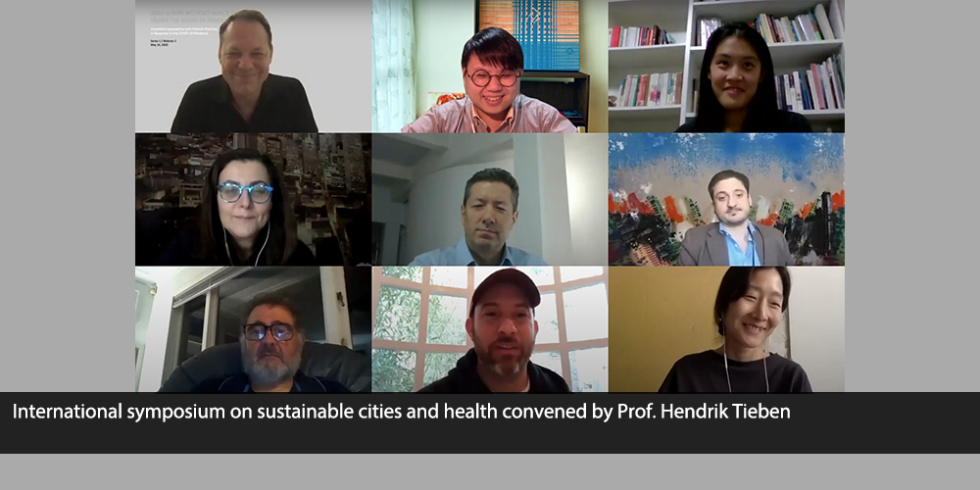This screenshot has height=490, width=980.
Task: Click the "Series 1 / Webinar 2" slide text
Action: coord(163,39)
